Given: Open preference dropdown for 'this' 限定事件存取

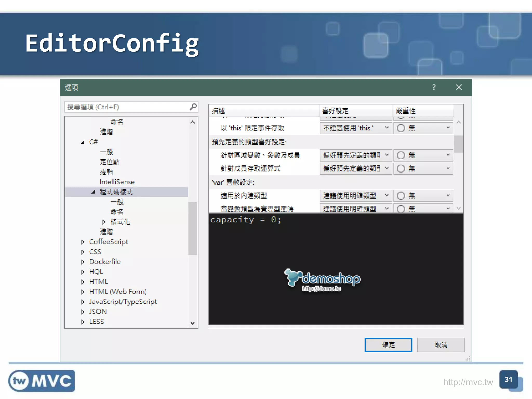Looking at the screenshot, I should coord(356,128).
